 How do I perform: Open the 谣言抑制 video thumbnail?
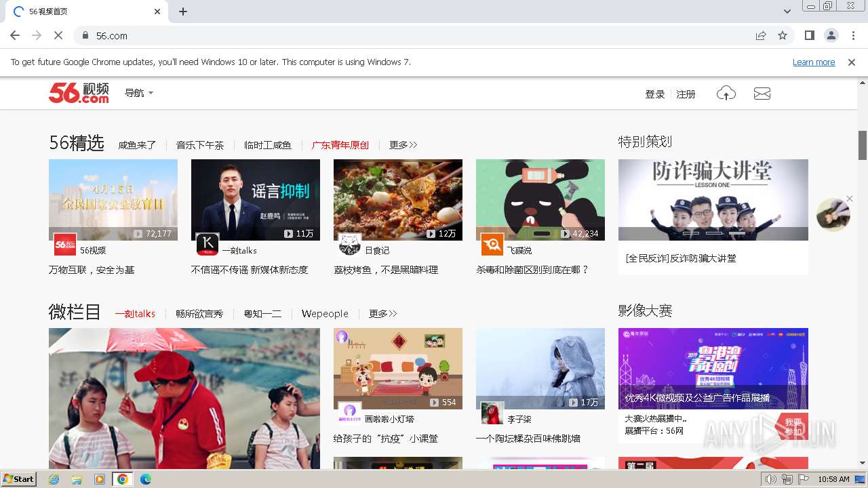click(256, 200)
